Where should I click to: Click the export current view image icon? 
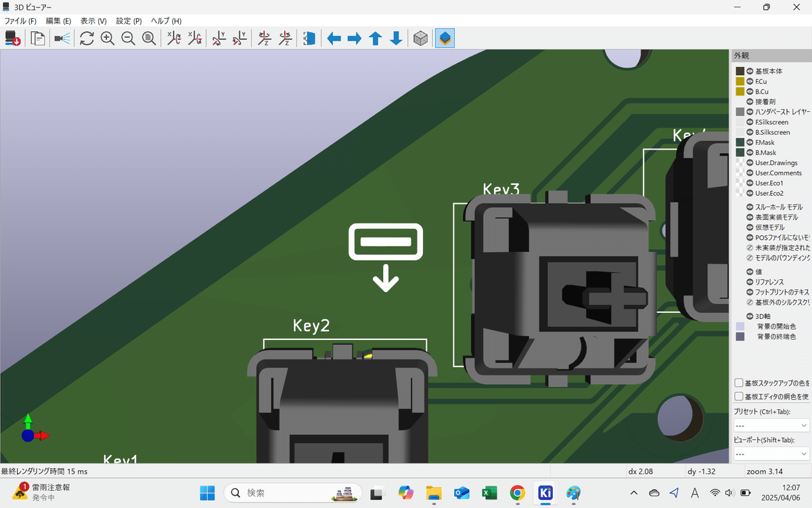pyautogui.click(x=13, y=39)
